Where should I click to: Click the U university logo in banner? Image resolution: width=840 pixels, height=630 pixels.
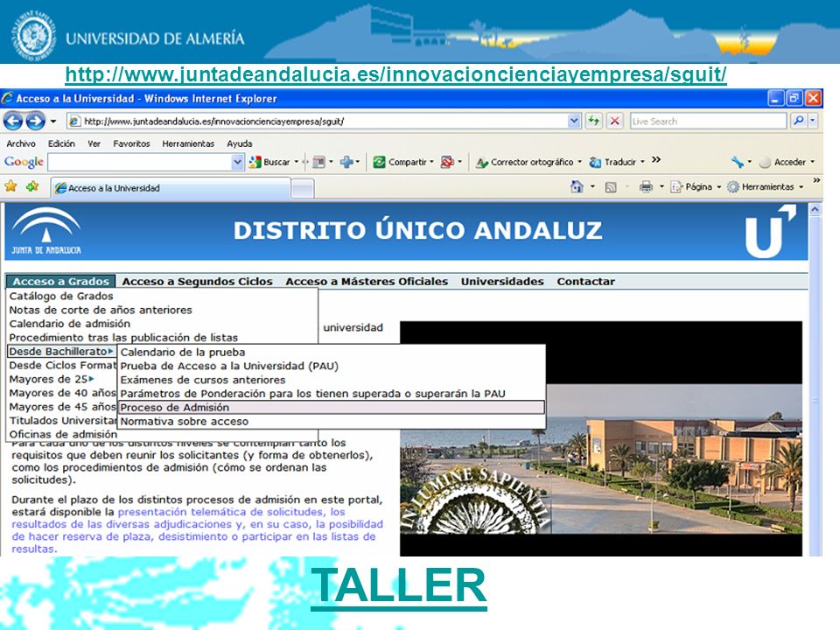(x=770, y=231)
